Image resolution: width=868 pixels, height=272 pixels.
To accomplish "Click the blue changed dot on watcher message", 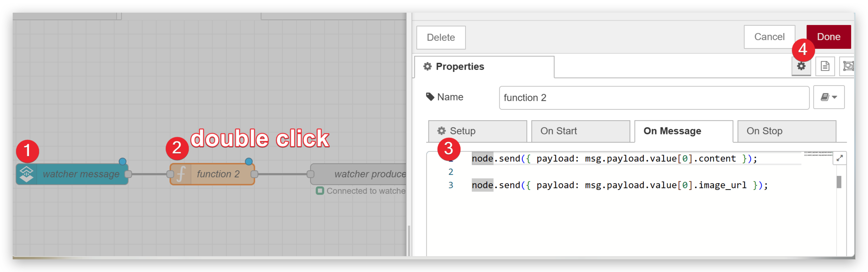I will 123,162.
